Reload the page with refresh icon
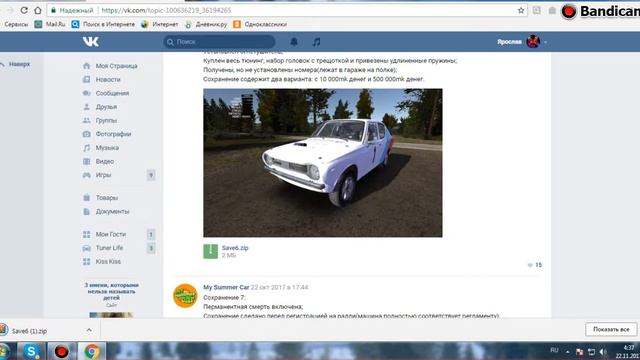 point(24,10)
